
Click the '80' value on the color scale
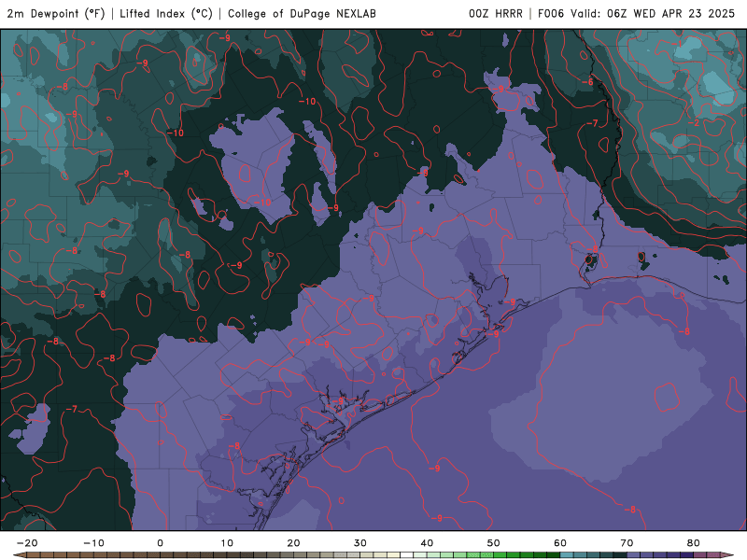(694, 543)
